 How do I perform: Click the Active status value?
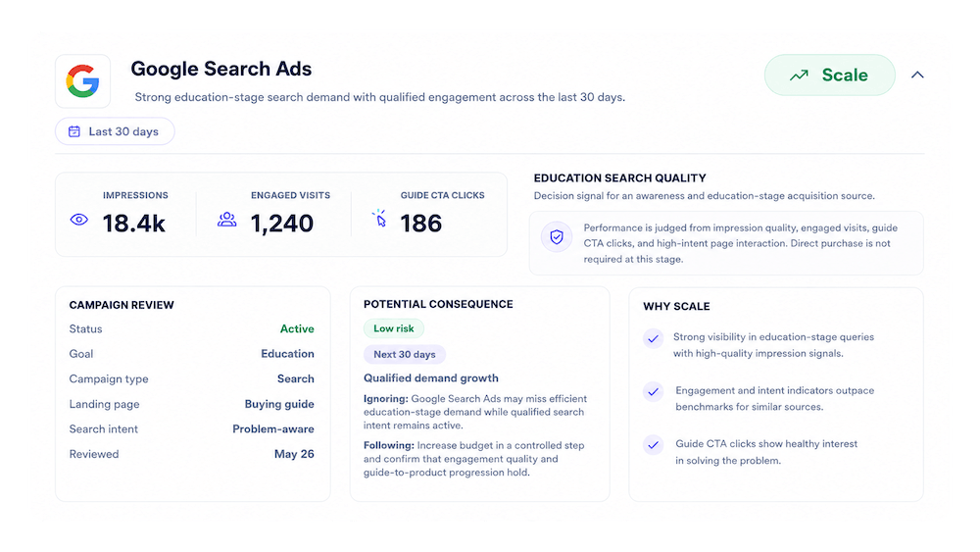point(297,328)
